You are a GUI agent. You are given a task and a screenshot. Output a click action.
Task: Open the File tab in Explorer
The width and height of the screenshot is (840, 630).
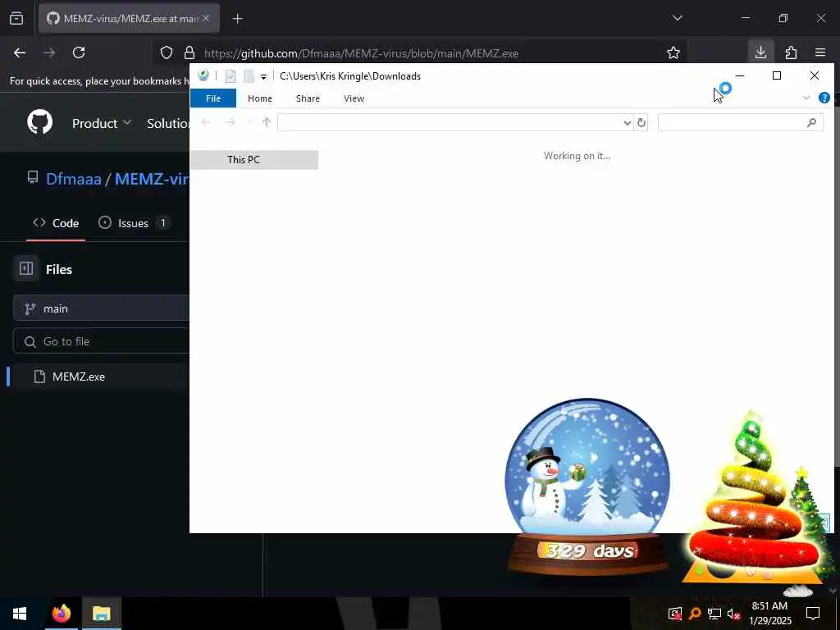(x=213, y=98)
